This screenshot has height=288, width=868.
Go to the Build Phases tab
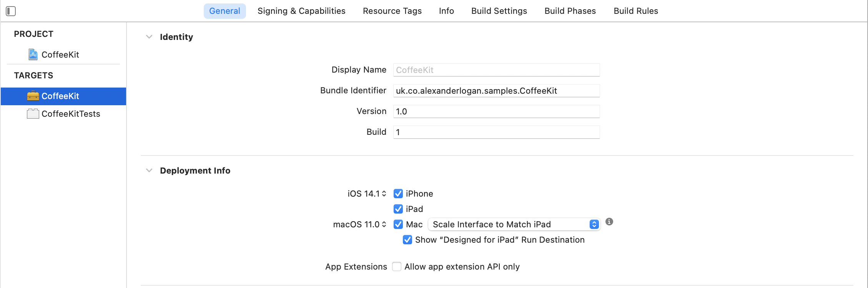point(570,11)
